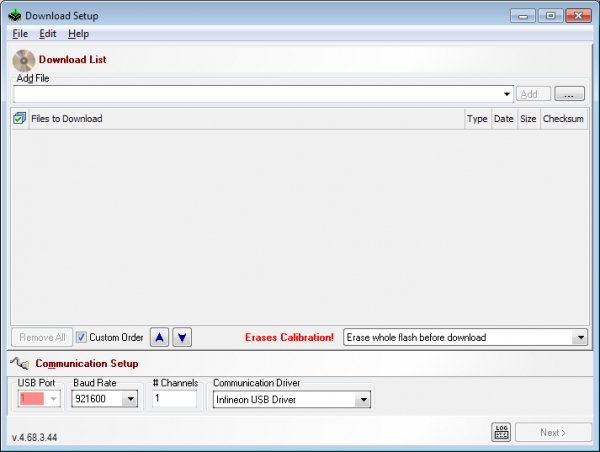Viewport: 600px width, 452px height.
Task: Toggle select-all files checkbox icon
Action: click(20, 118)
